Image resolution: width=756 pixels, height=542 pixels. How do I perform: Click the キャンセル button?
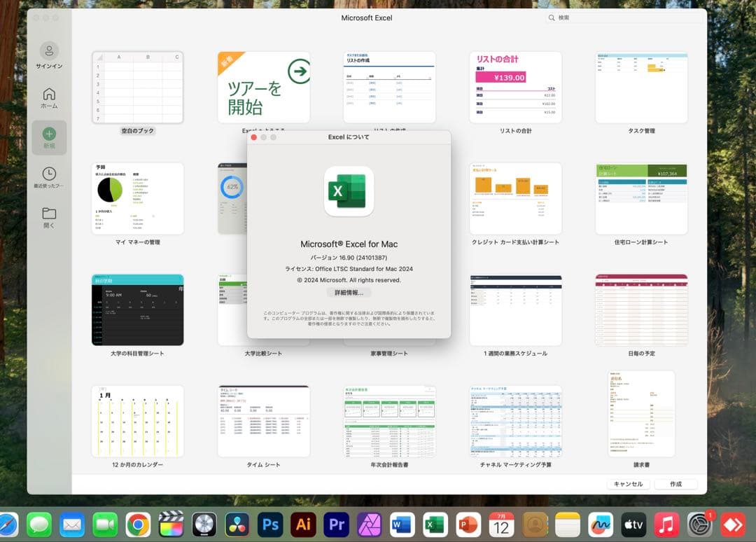click(629, 484)
